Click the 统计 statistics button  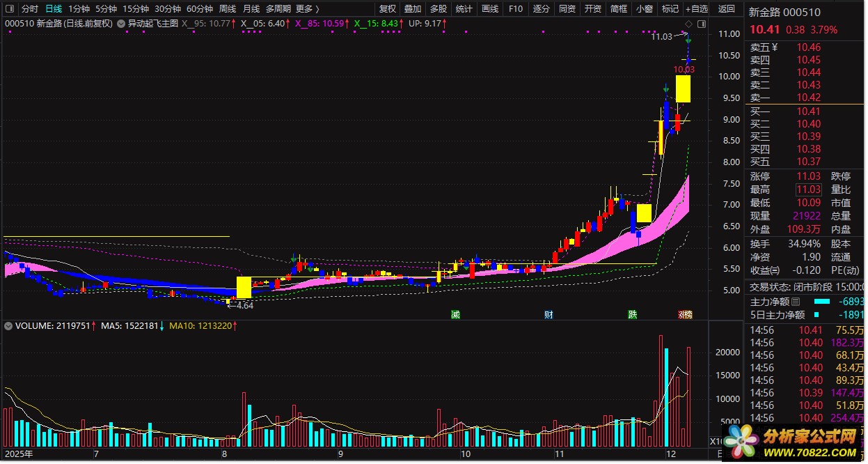click(464, 9)
